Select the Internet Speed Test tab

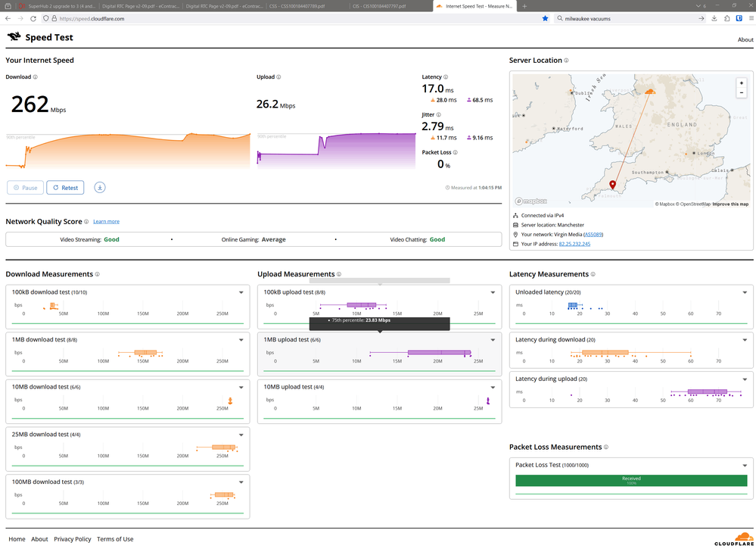(x=474, y=6)
